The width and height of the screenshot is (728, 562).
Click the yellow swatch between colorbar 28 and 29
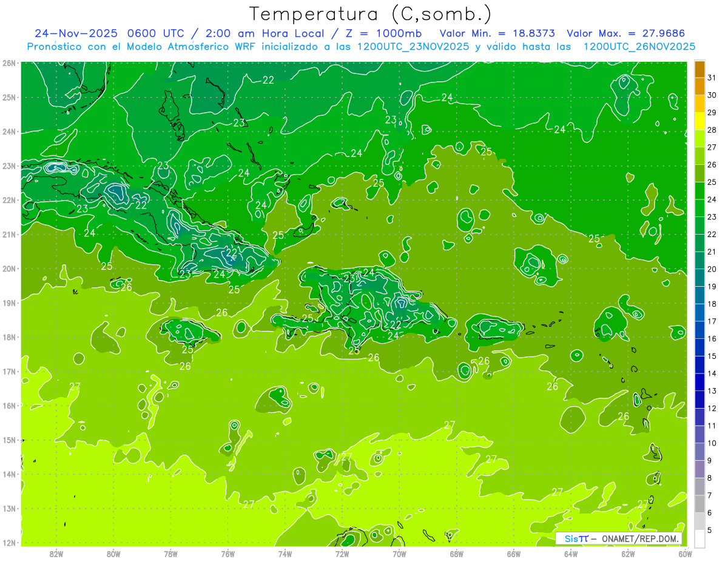(x=700, y=121)
